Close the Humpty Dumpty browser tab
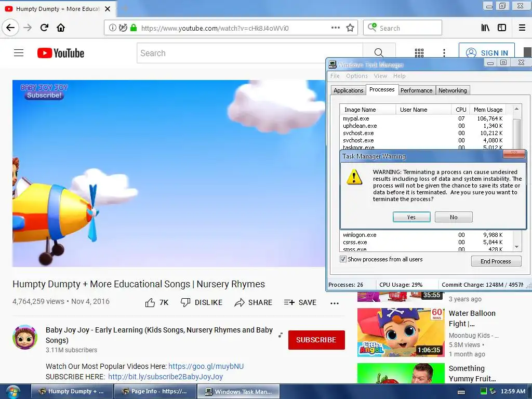The height and width of the screenshot is (399, 532). (108, 9)
